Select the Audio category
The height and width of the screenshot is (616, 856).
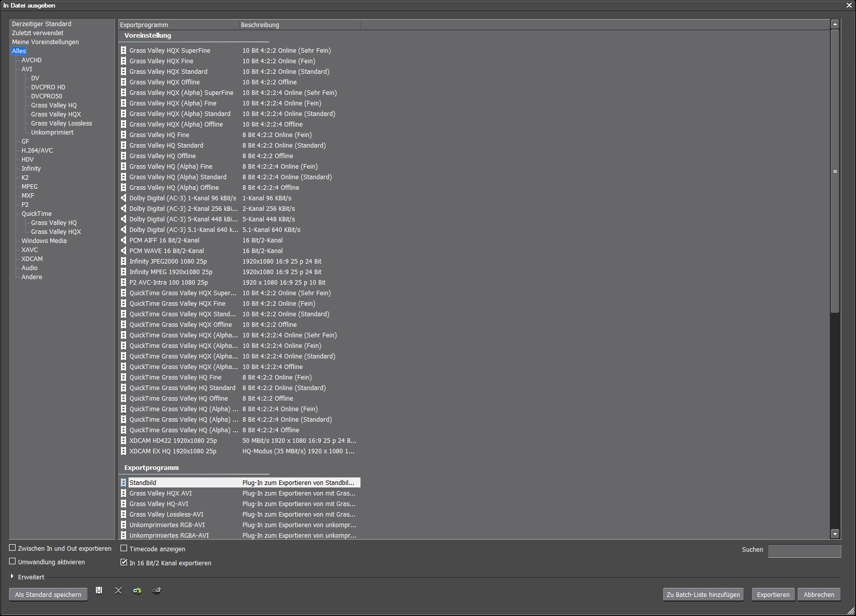click(30, 268)
